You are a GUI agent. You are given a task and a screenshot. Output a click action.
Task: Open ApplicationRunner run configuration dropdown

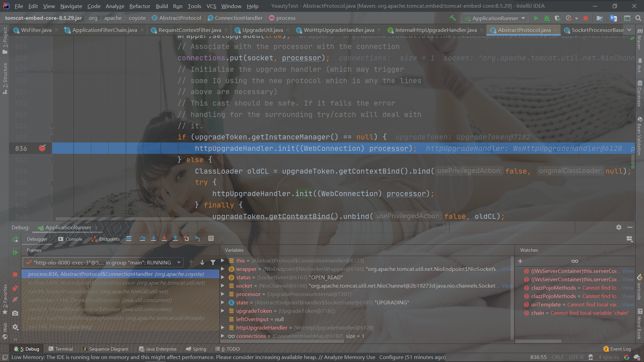point(495,18)
